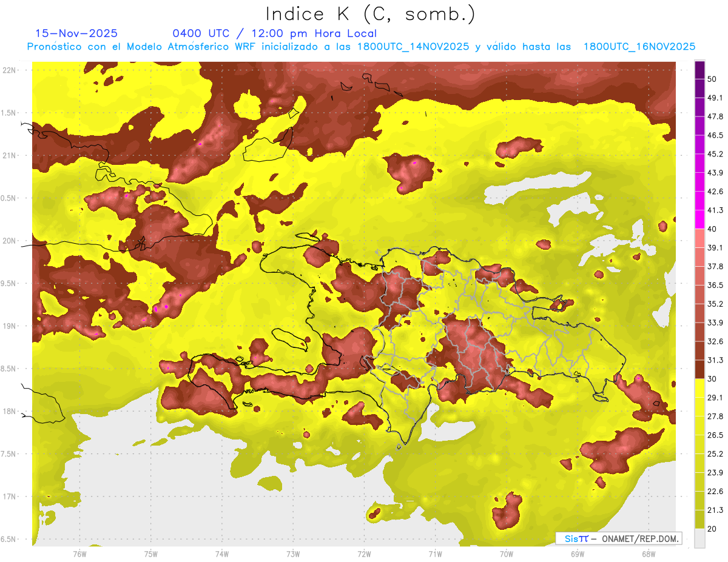Click the colorbar label '45.2'
This screenshot has height=562, width=728.
coord(715,154)
